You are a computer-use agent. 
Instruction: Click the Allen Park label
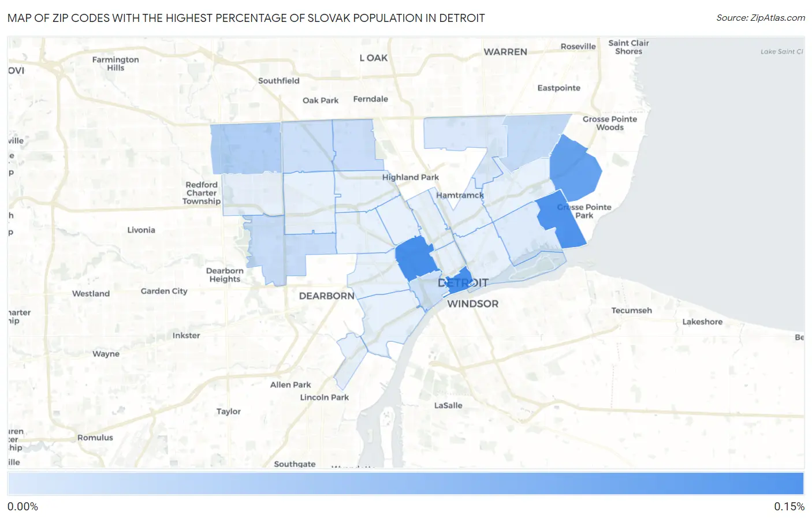290,384
